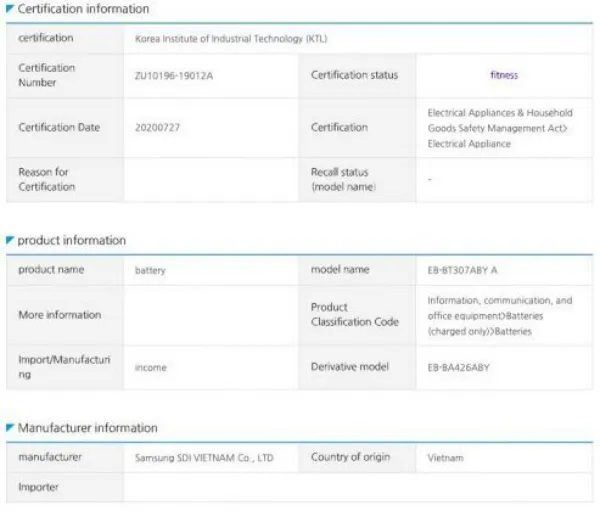The height and width of the screenshot is (511, 600).
Task: Click the Korea Institute of Industrial Technology text
Action: [230, 39]
